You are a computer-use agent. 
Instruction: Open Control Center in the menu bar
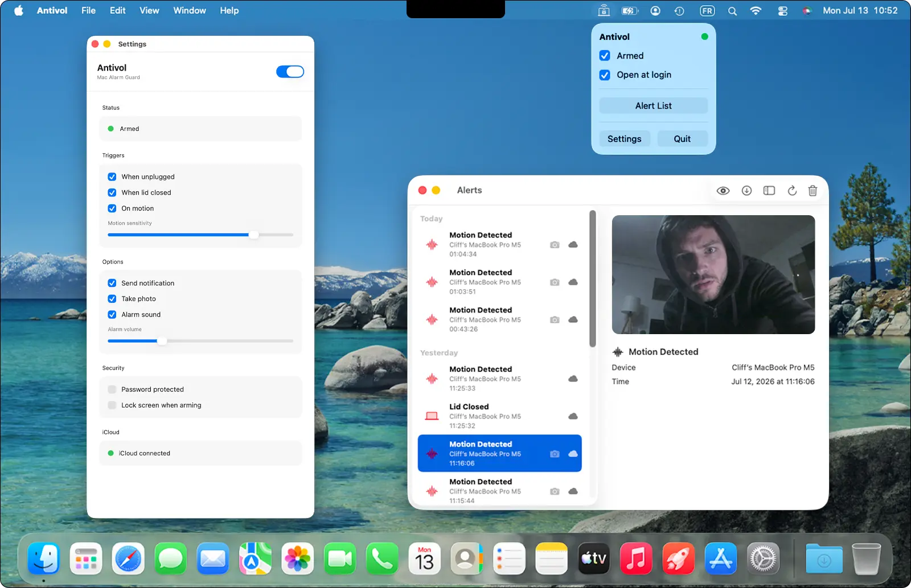(783, 11)
